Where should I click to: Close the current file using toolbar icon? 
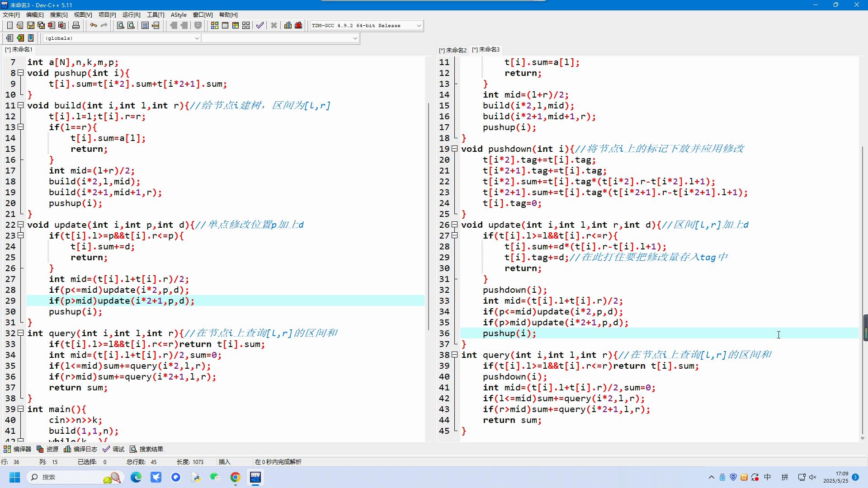pyautogui.click(x=52, y=26)
